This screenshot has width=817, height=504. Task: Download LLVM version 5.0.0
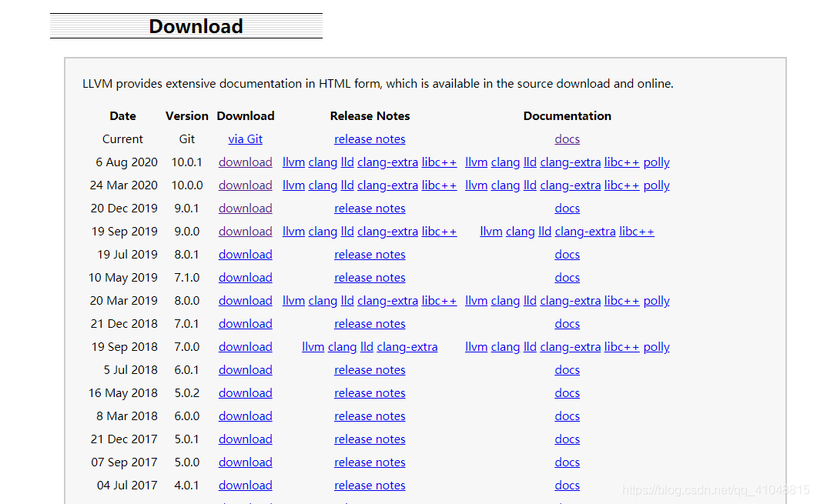[245, 462]
